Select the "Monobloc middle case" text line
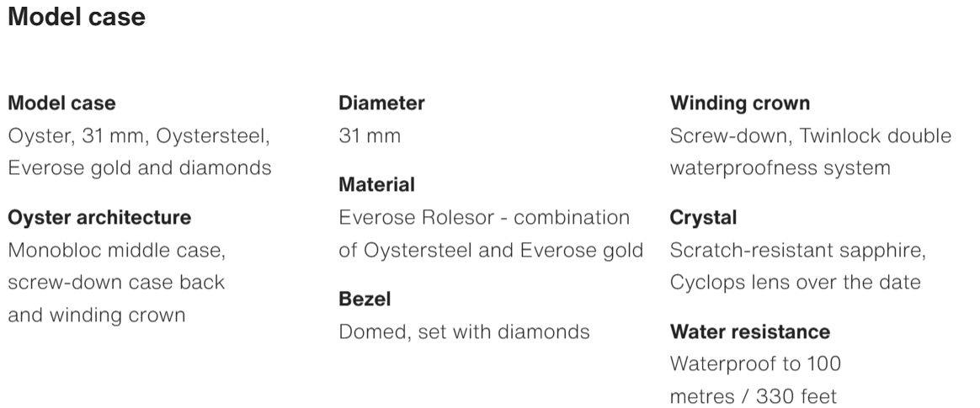Image resolution: width=980 pixels, height=408 pixels. [x=116, y=250]
